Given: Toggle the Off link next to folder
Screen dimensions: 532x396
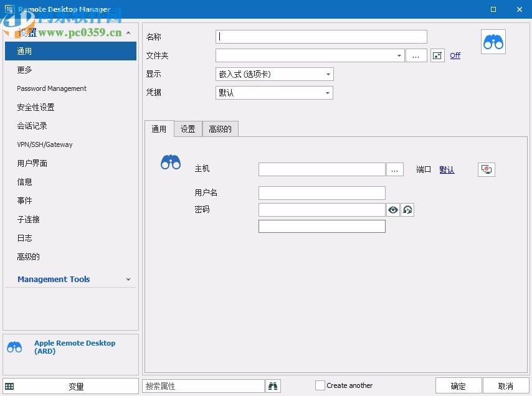Looking at the screenshot, I should (455, 55).
